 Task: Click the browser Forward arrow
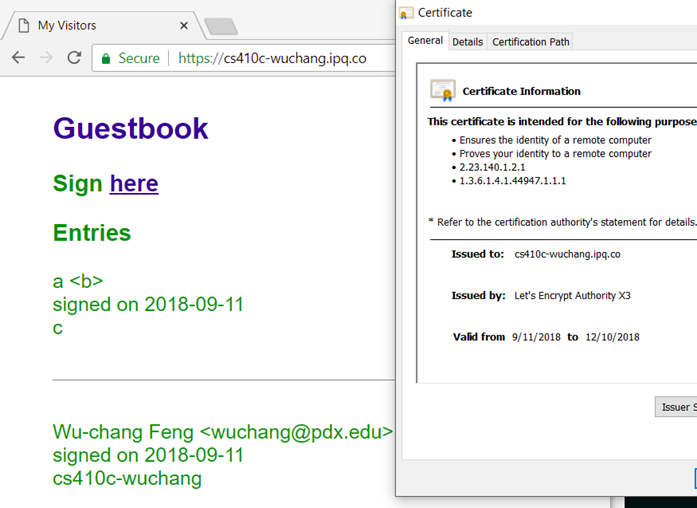point(46,58)
